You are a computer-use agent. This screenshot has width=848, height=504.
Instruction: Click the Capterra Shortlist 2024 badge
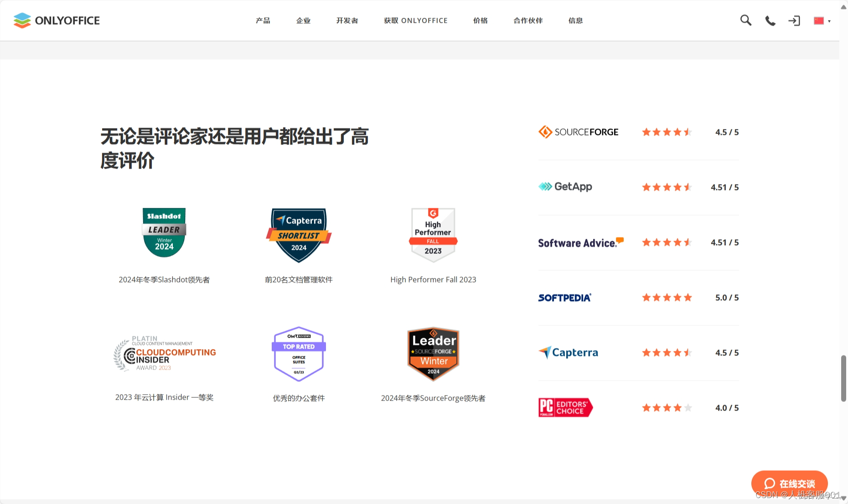coord(299,235)
